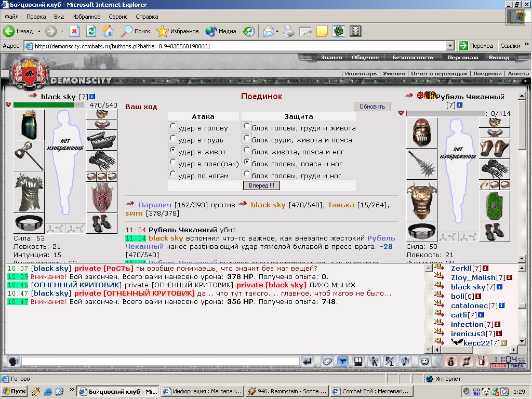Select удар в голову attack
Screen dimensions: 532x399
point(172,126)
